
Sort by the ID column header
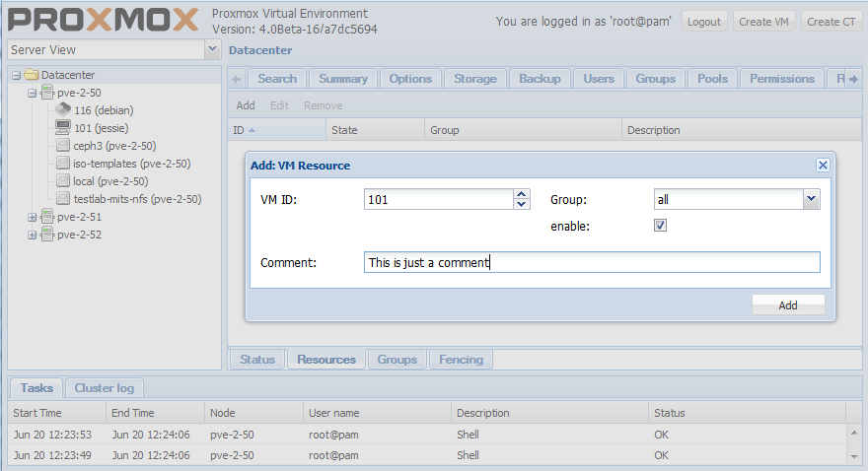coord(277,130)
